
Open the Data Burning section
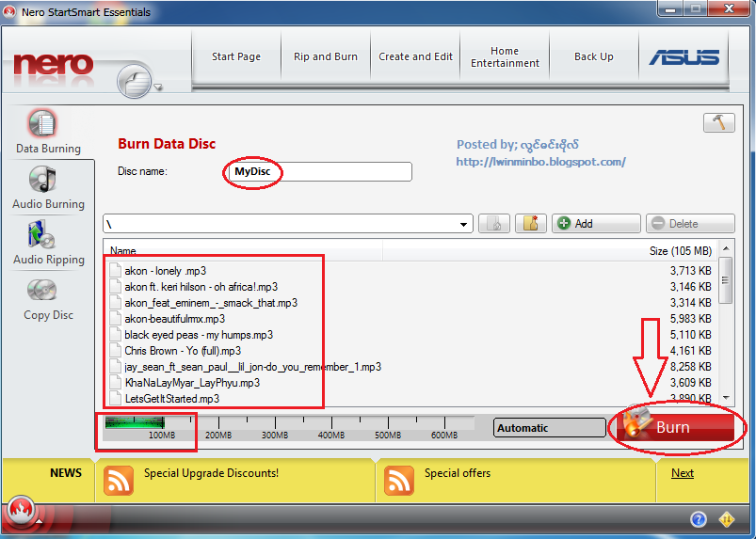point(48,132)
